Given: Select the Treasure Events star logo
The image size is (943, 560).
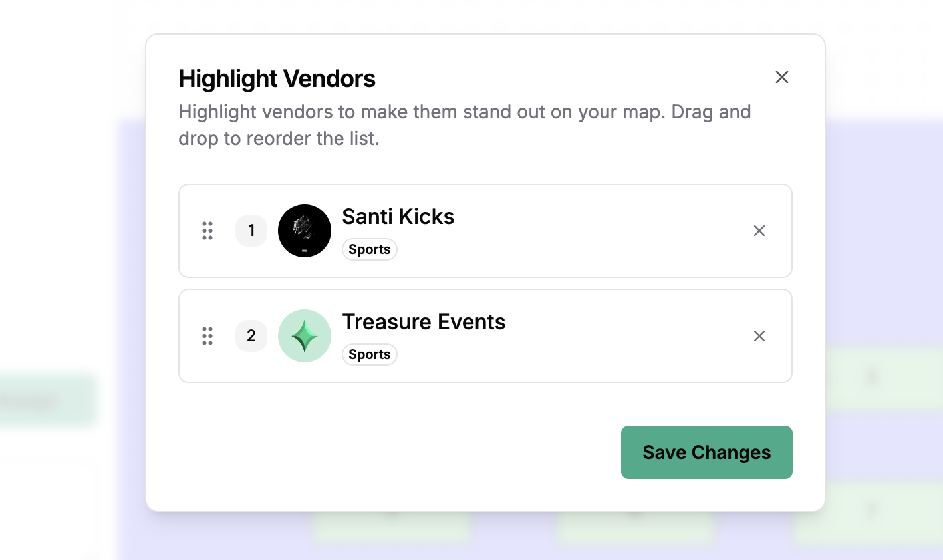Looking at the screenshot, I should coord(305,336).
